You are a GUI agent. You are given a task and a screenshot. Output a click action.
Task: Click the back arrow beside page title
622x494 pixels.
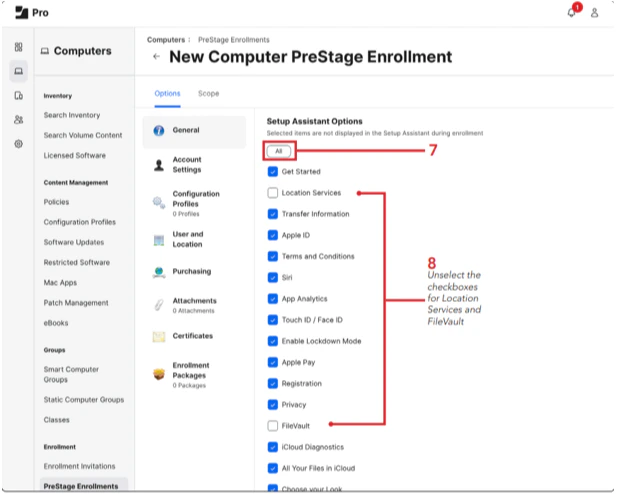(x=156, y=56)
